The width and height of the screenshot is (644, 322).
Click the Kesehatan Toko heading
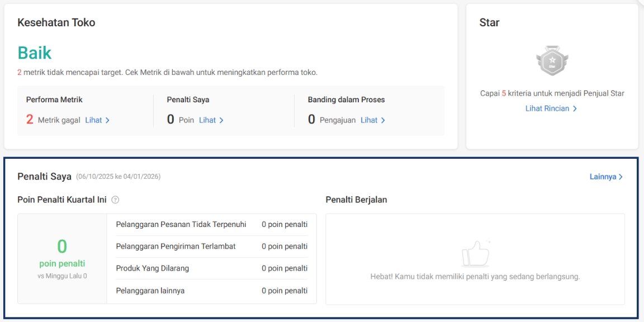coord(56,22)
